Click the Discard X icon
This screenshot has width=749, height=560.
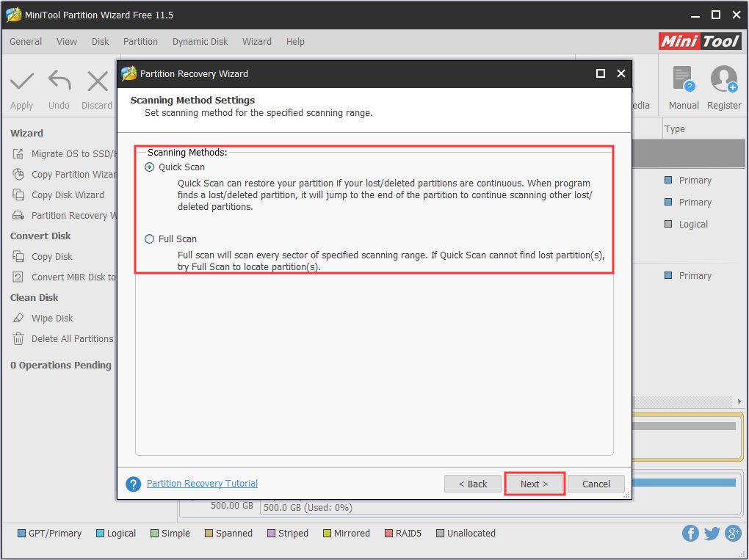[x=98, y=81]
